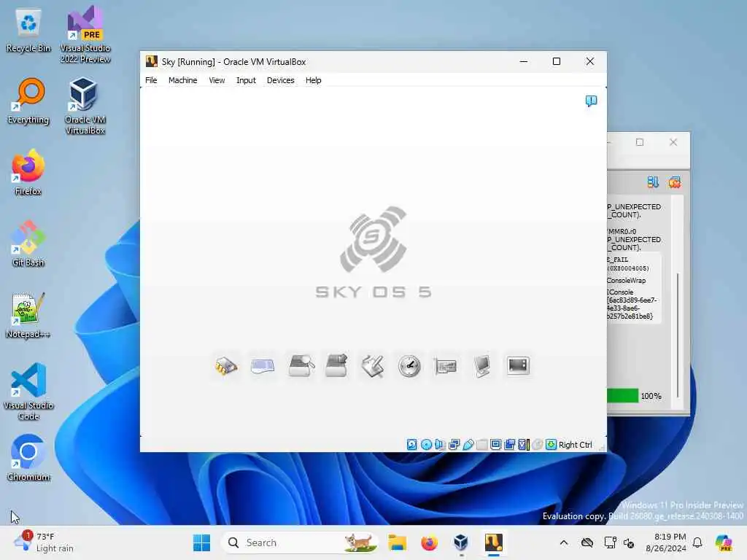The image size is (747, 560).
Task: Open the clock showing 8:19 PM
Action: (x=665, y=542)
